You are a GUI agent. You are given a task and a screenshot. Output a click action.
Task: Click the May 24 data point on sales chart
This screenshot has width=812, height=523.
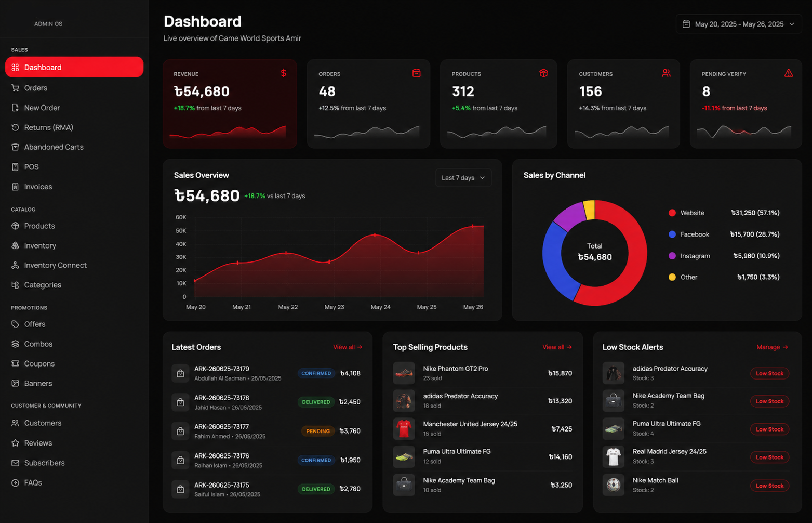(x=375, y=235)
